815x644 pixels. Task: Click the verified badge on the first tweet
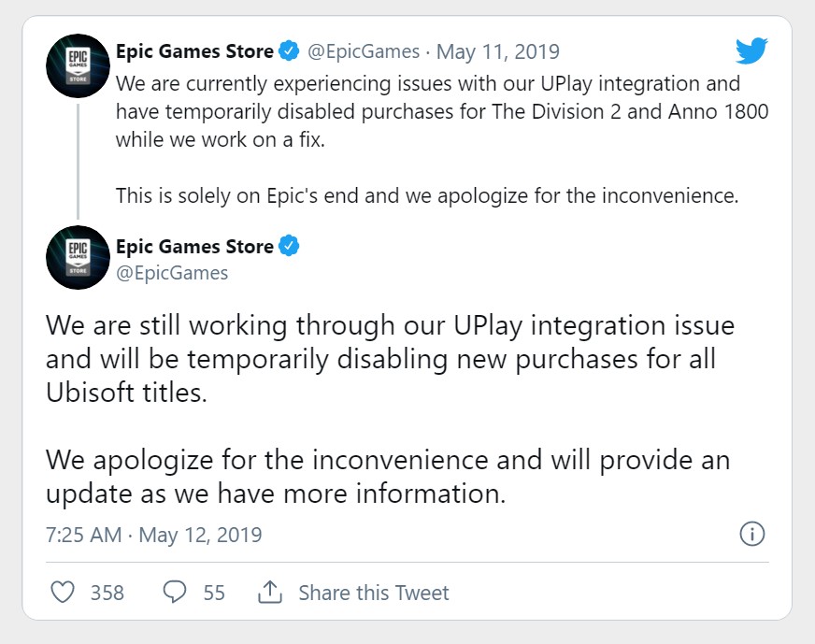click(291, 50)
